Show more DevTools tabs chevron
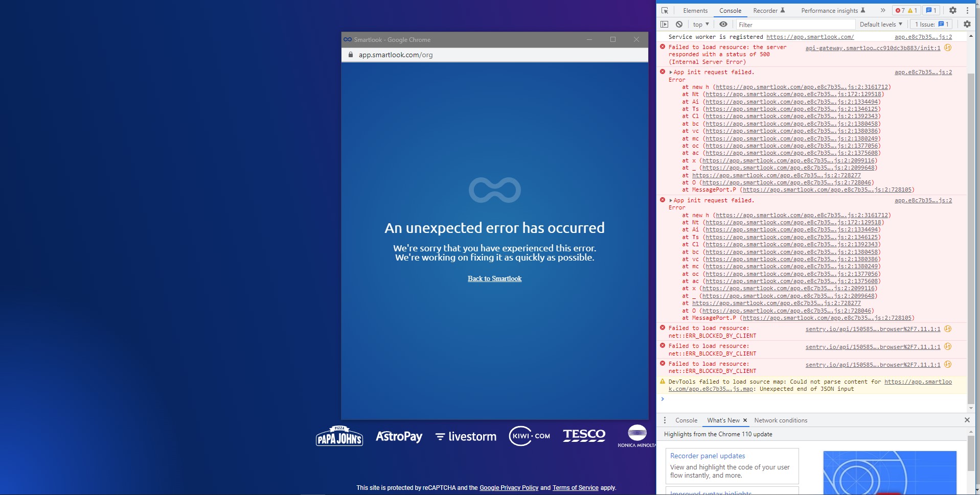 tap(882, 10)
